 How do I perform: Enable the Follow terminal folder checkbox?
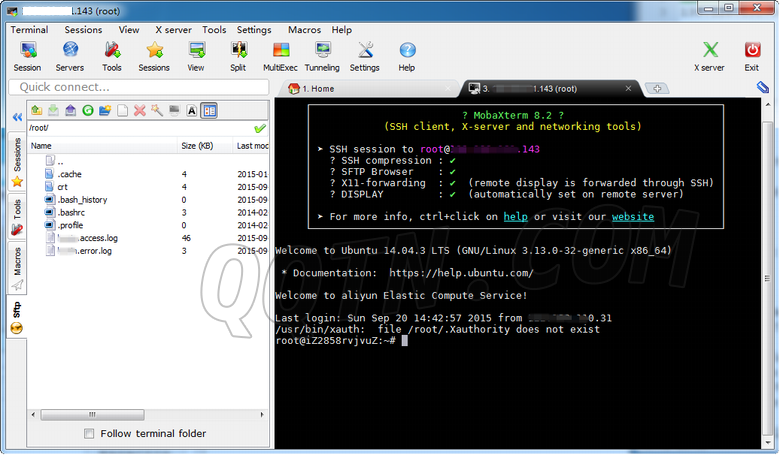90,434
